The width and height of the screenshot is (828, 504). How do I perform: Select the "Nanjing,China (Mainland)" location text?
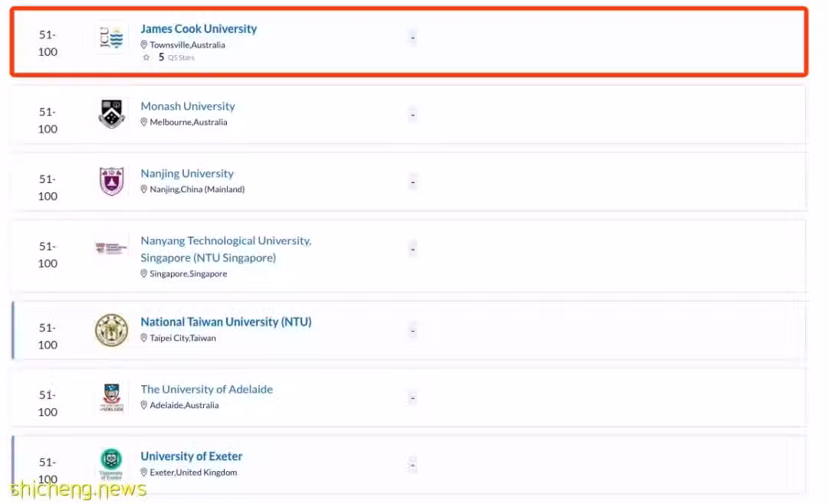(197, 189)
